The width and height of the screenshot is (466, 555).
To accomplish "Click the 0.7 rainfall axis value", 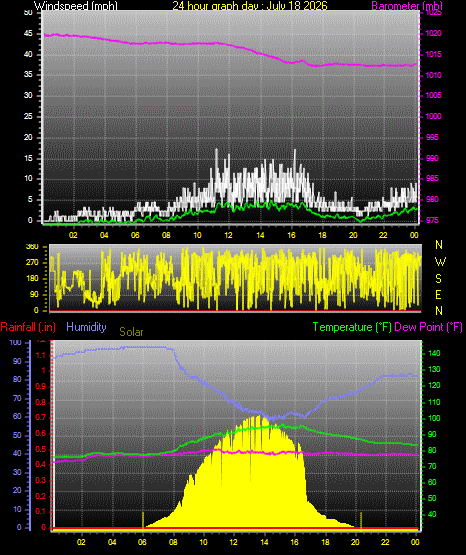I will (41, 418).
